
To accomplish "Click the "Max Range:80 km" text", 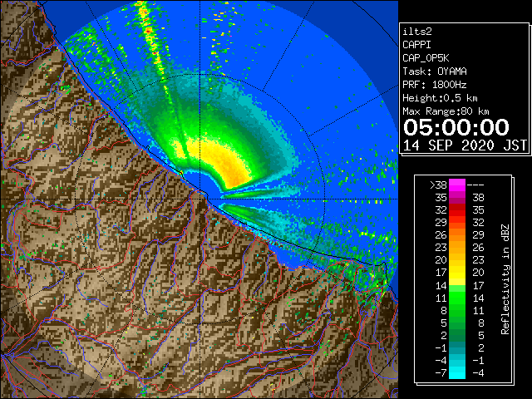I will click(x=446, y=111).
